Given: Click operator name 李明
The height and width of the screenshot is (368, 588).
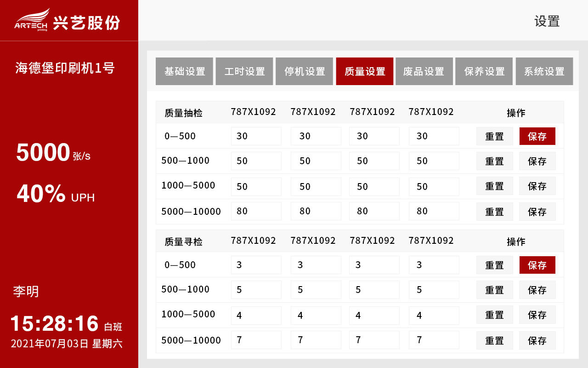Looking at the screenshot, I should pyautogui.click(x=26, y=291).
